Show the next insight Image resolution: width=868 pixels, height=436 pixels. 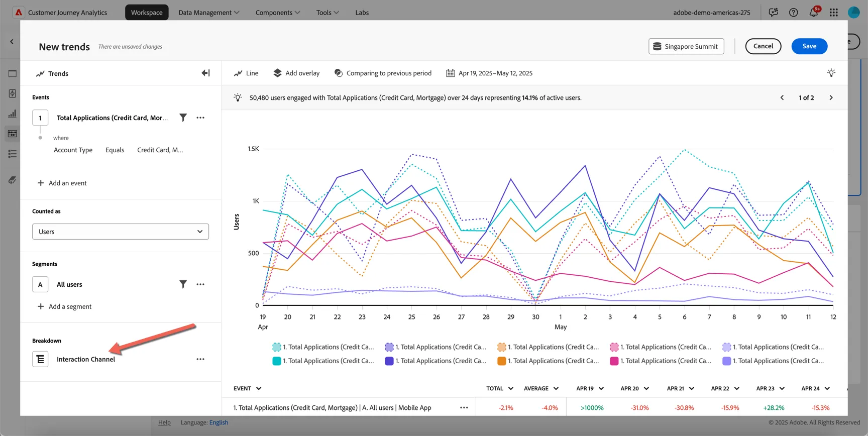[831, 98]
